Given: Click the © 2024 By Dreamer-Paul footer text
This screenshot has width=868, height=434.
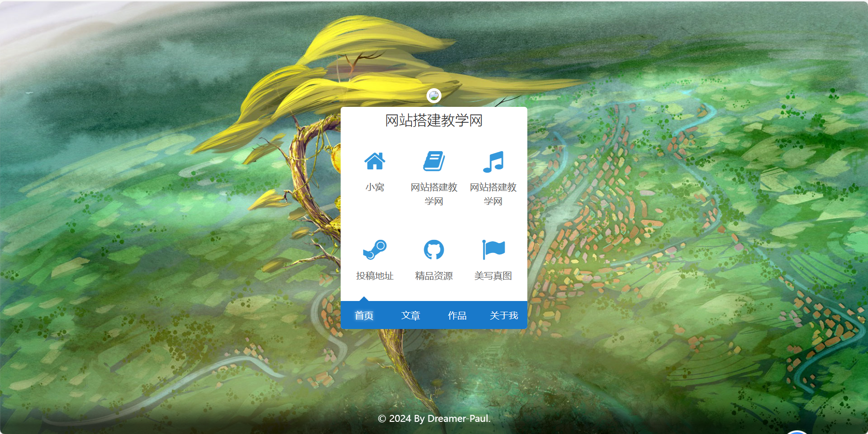Looking at the screenshot, I should (434, 419).
